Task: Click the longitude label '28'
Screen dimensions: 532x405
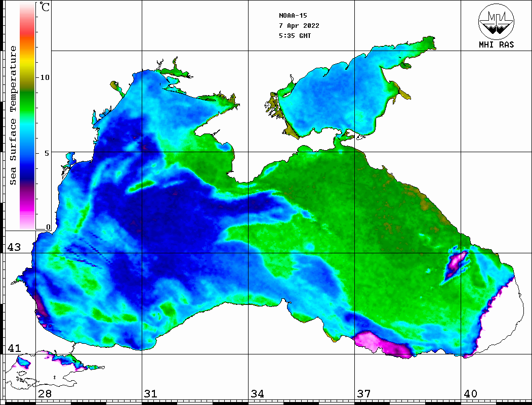Action: pos(45,394)
